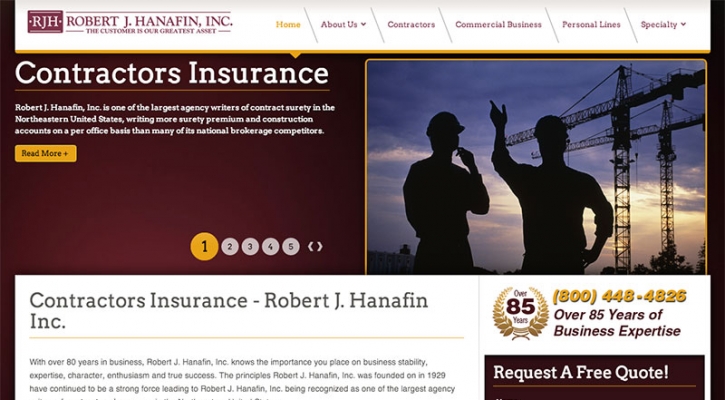The image size is (725, 400).
Task: Open the Specialty dropdown menu
Action: (663, 25)
